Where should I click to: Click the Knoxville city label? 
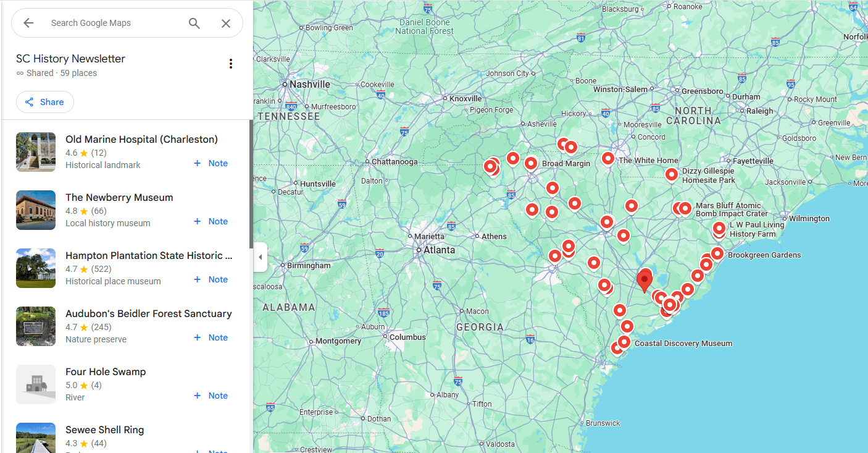[465, 99]
